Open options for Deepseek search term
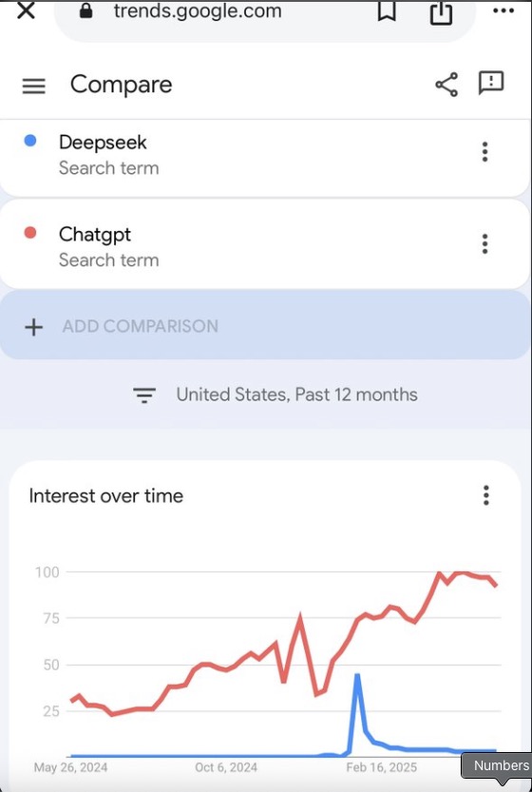Viewport: 532px width, 792px height. click(484, 151)
